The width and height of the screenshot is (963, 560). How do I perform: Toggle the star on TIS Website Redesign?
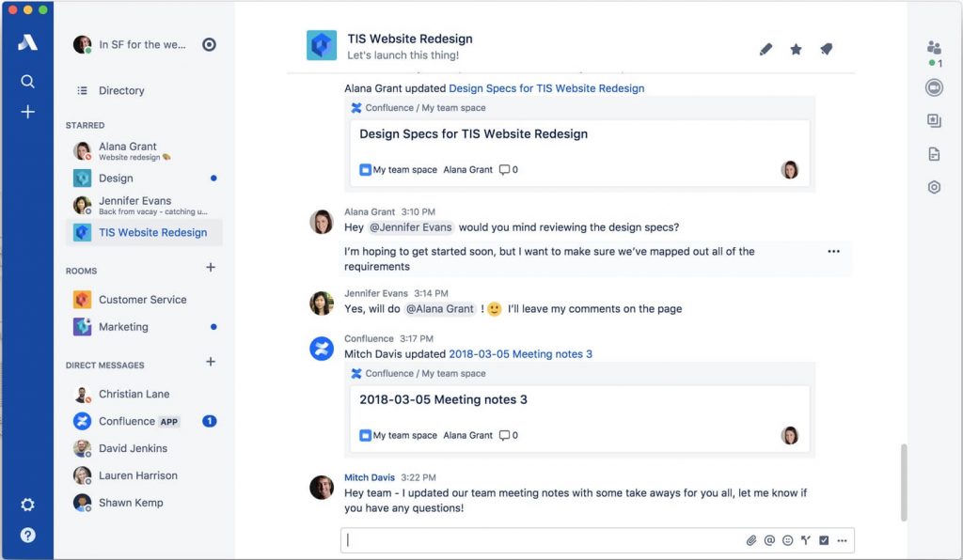click(x=796, y=49)
